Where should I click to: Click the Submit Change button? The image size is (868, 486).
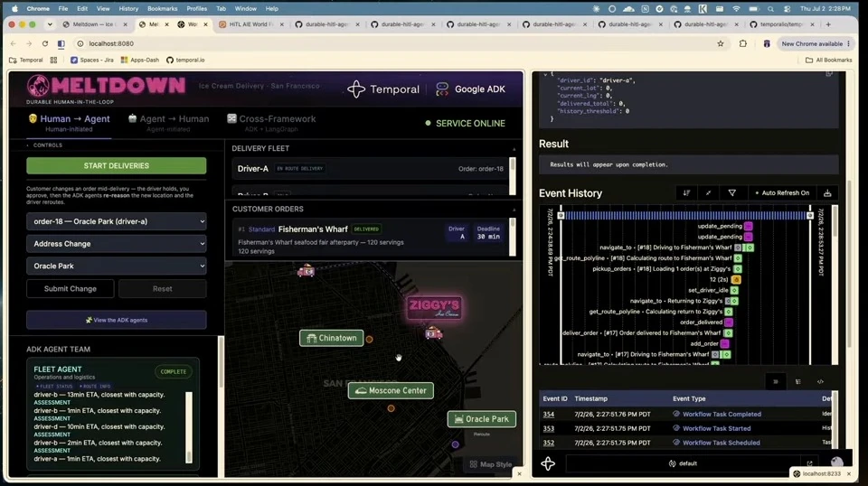pyautogui.click(x=71, y=288)
